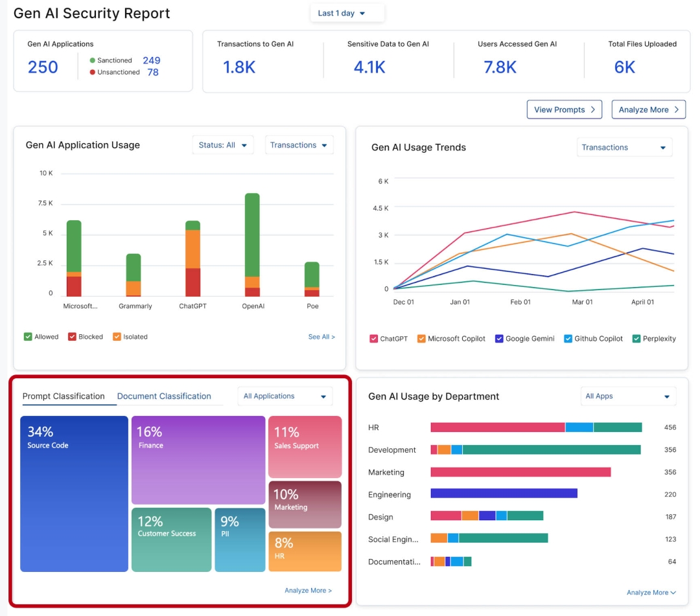Uncheck Microsoft Copilot trend checkbox
This screenshot has height=616, width=700.
421,339
